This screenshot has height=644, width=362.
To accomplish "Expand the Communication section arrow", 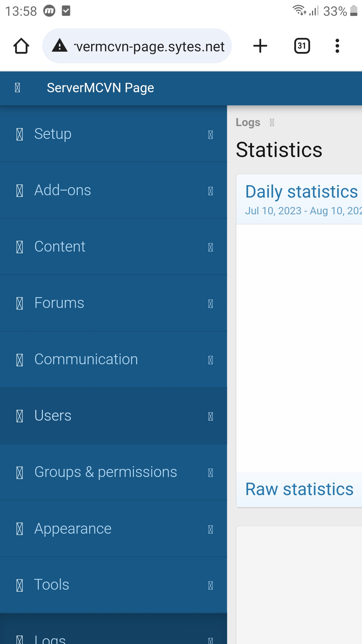I will (210, 360).
